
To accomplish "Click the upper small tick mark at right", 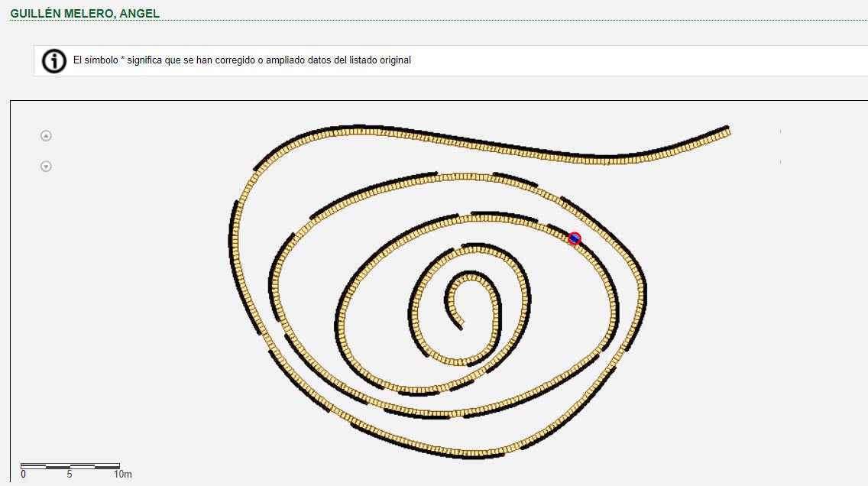I will point(780,131).
